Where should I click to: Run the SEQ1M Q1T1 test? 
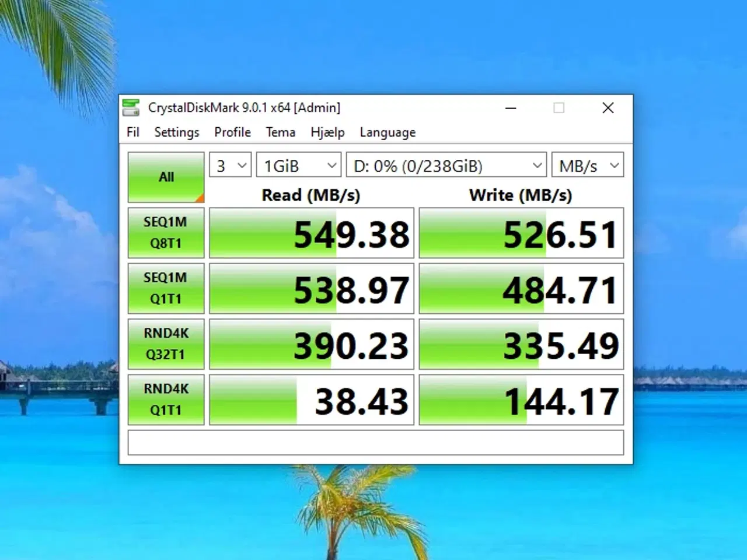pos(166,288)
